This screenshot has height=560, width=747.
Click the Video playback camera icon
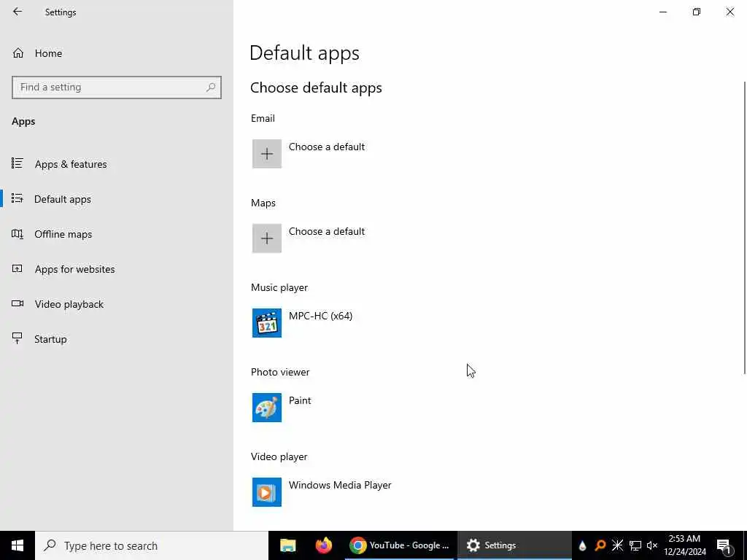18,304
